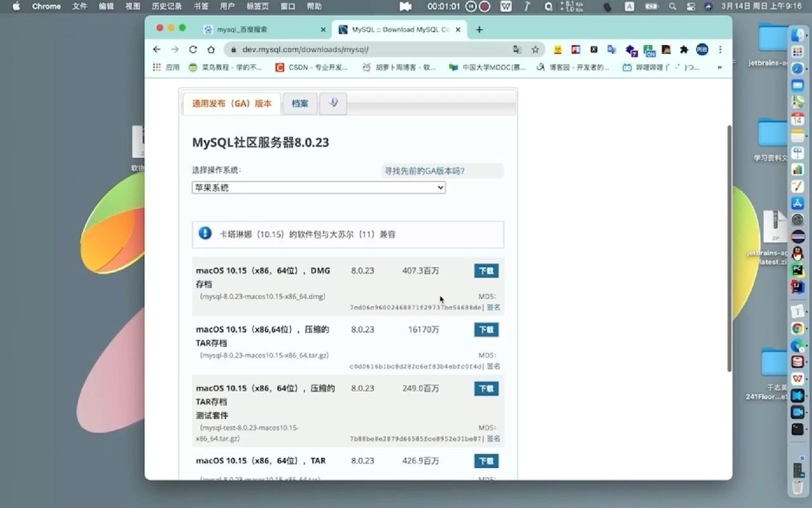Screen dimensions: 812x508
Task: Switch to the 档案 tab
Action: tap(300, 104)
